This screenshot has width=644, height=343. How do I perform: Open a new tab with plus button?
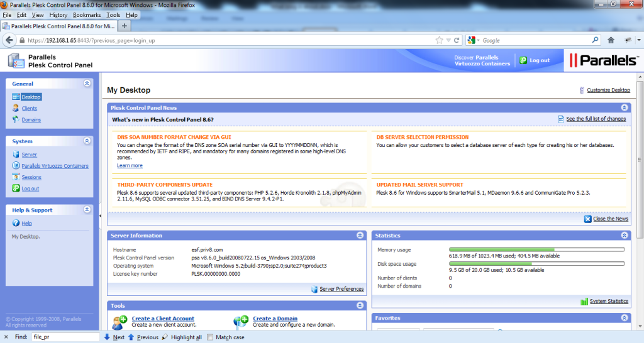tap(124, 26)
